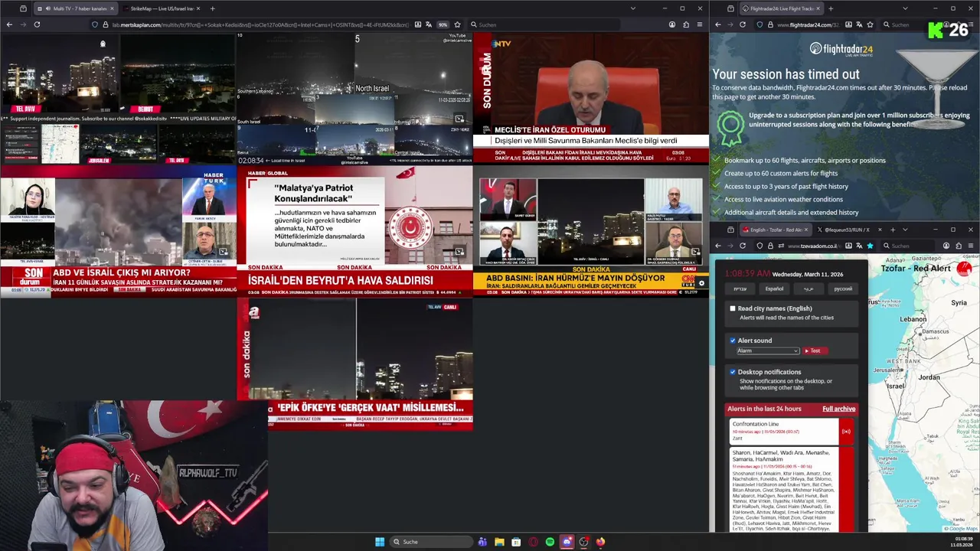This screenshot has width=980, height=551.
Task: Open Spotify from the taskbar
Action: coord(550,542)
